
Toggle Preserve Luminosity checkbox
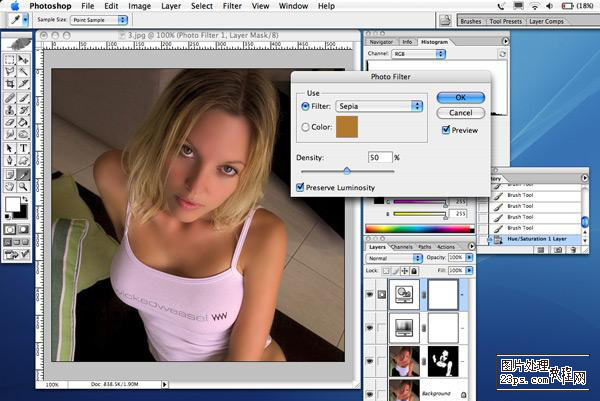(300, 187)
